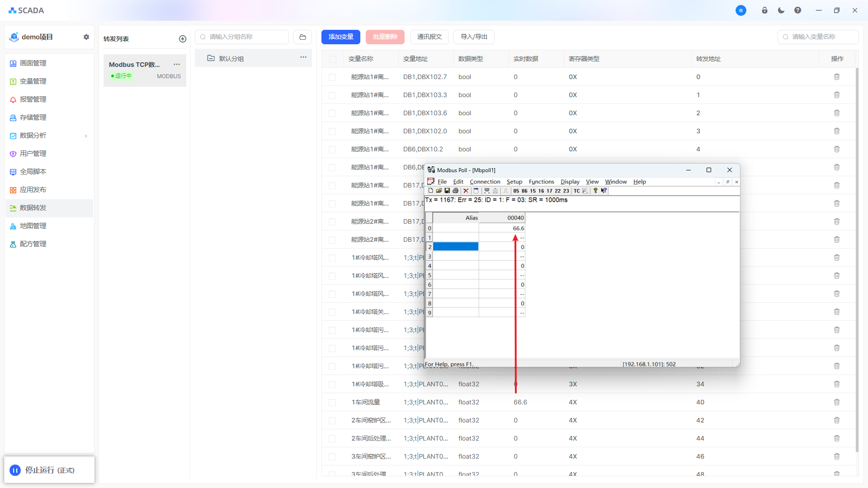Check the checkbox for DB1,DBX102.7 row

[x=333, y=77]
